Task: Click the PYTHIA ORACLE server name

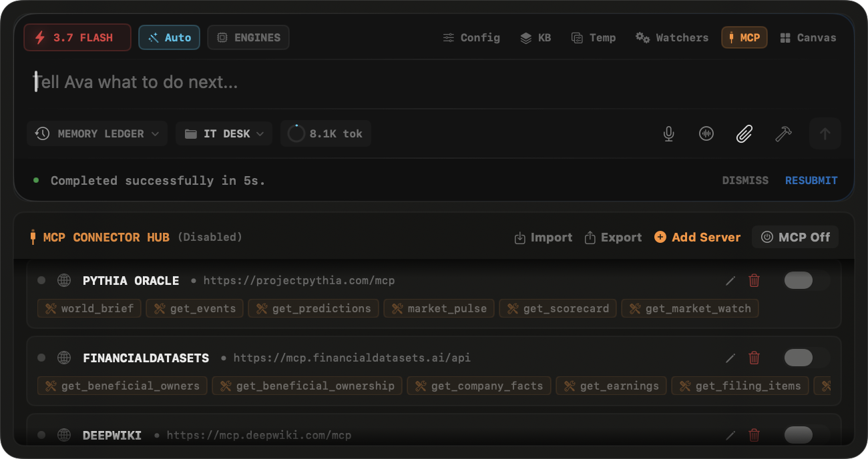Action: click(131, 281)
